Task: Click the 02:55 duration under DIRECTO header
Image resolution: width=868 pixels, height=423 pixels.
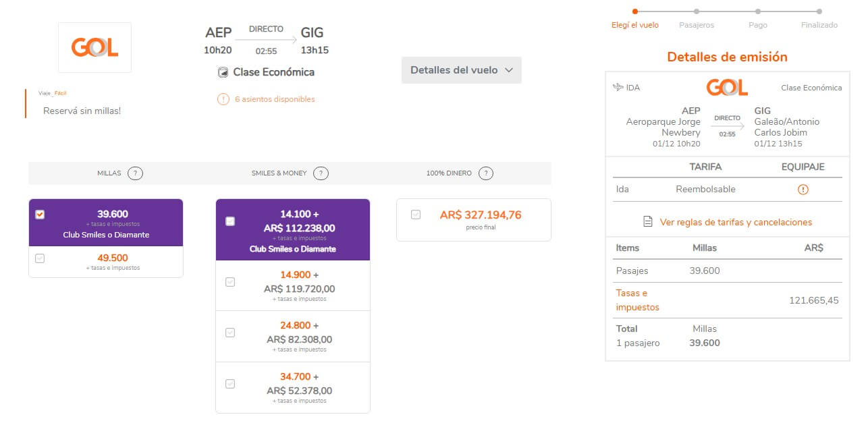Action: click(266, 51)
